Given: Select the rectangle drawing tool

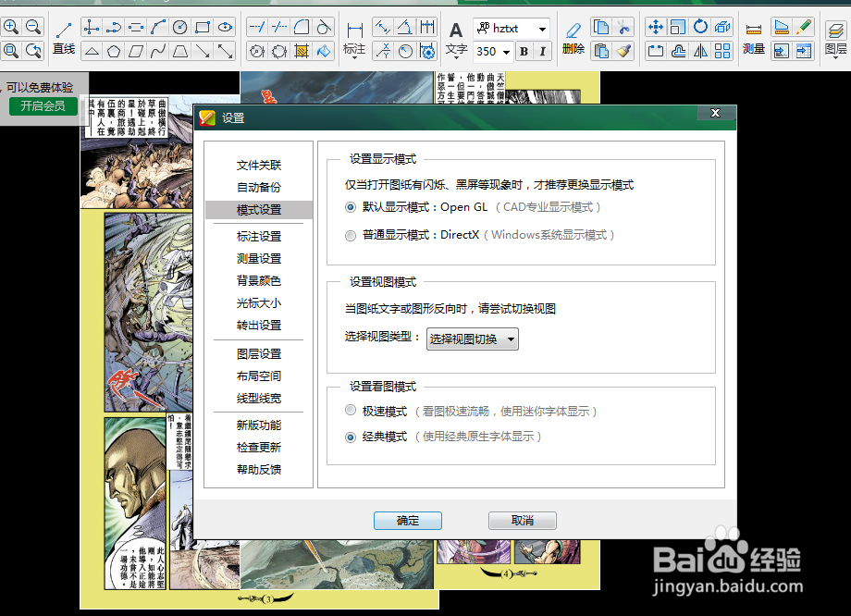Looking at the screenshot, I should coord(203,27).
